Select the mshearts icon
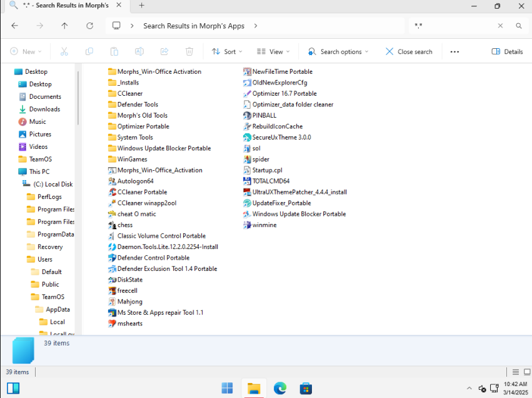The width and height of the screenshot is (532, 398). pos(112,324)
